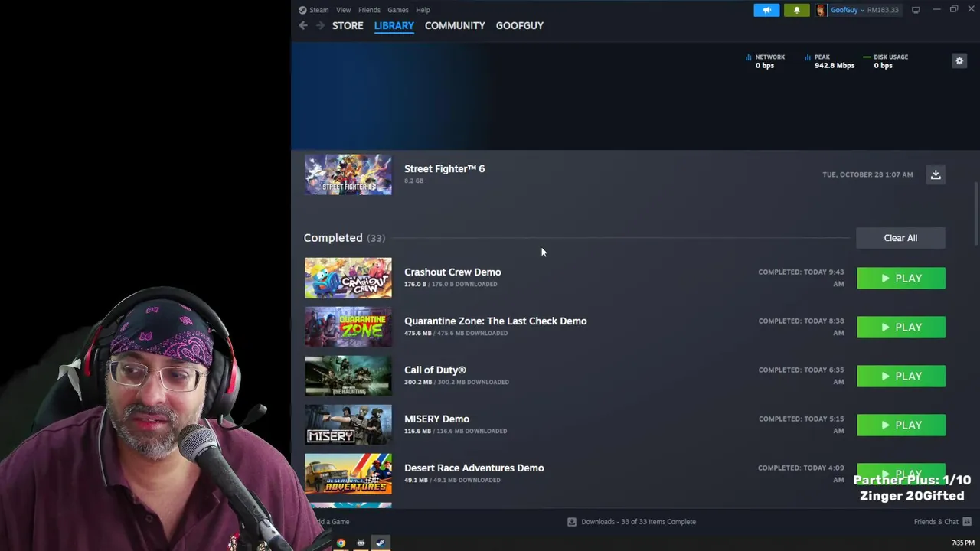Enter Big Picture mode via monitor icon
This screenshot has height=551, width=980.
[x=916, y=10]
